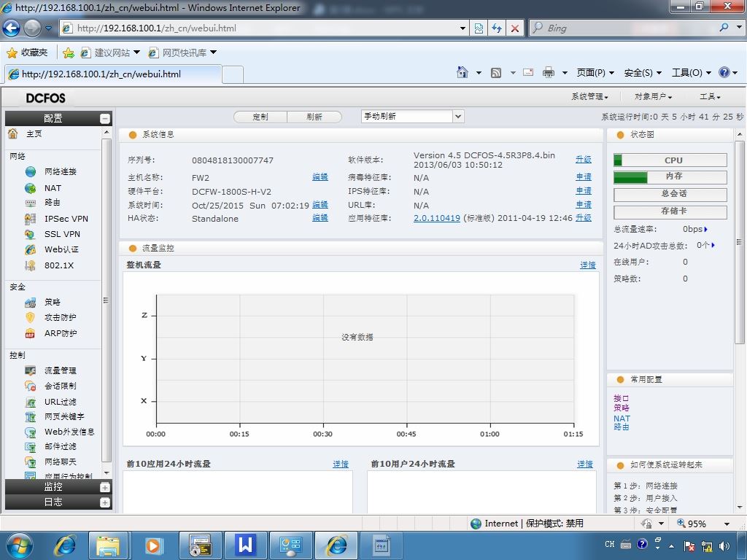Click the 策略 policy icon in sidebar
Screen dimensions: 747x560
[31, 302]
